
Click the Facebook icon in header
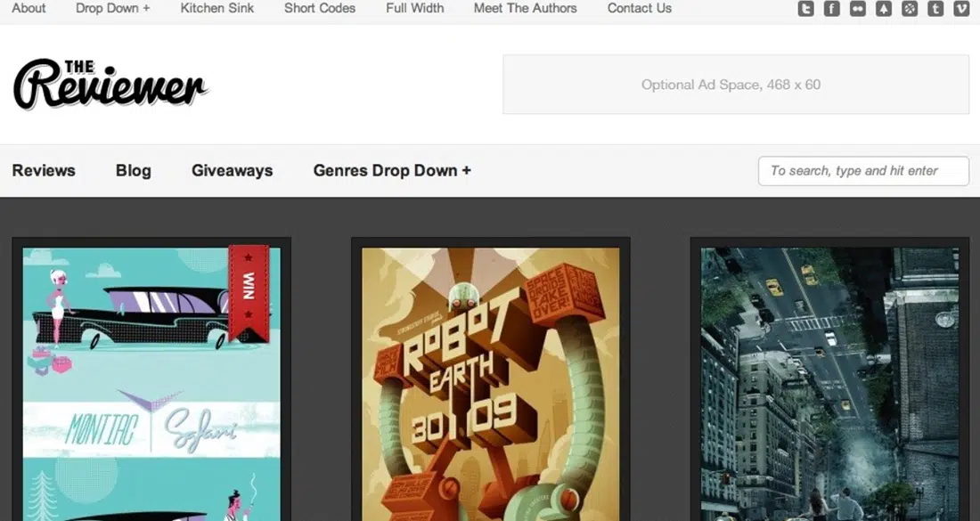[831, 9]
